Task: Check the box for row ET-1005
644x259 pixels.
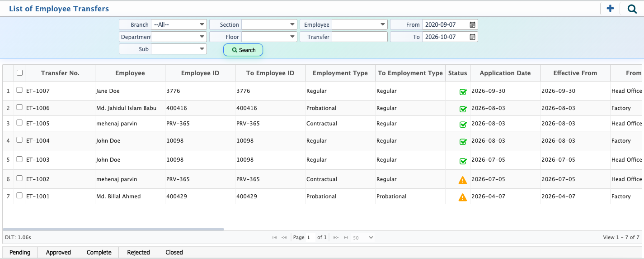Action: click(19, 123)
